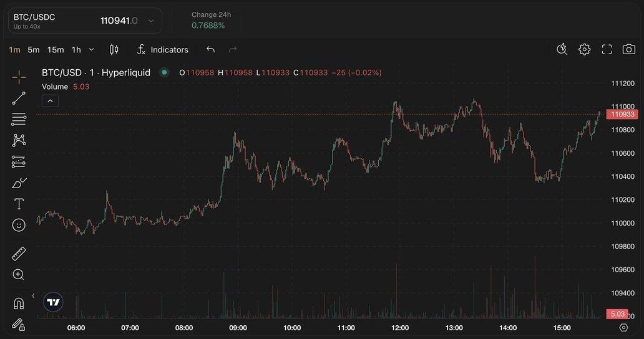Switch to the 15m timeframe
This screenshot has height=339, width=644.
point(56,49)
